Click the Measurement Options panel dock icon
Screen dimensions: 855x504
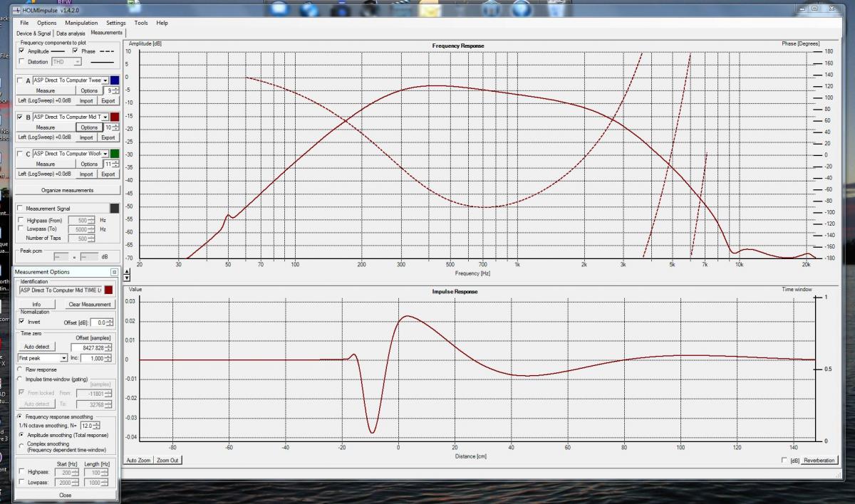114,272
